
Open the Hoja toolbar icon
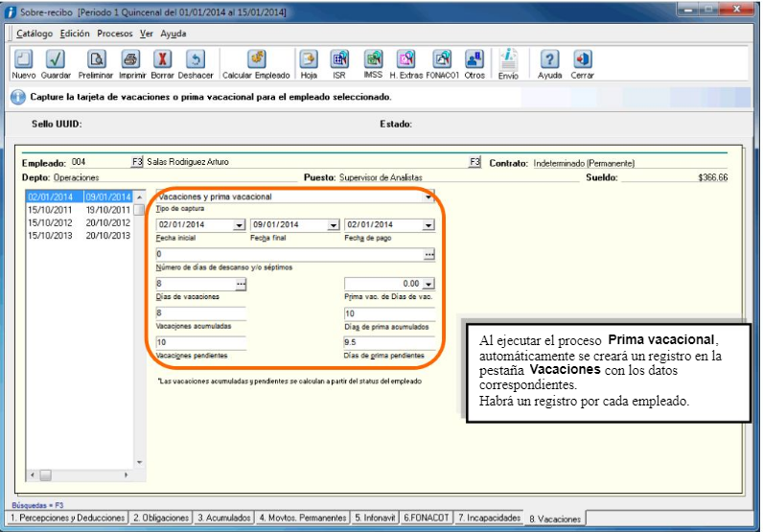click(x=309, y=59)
